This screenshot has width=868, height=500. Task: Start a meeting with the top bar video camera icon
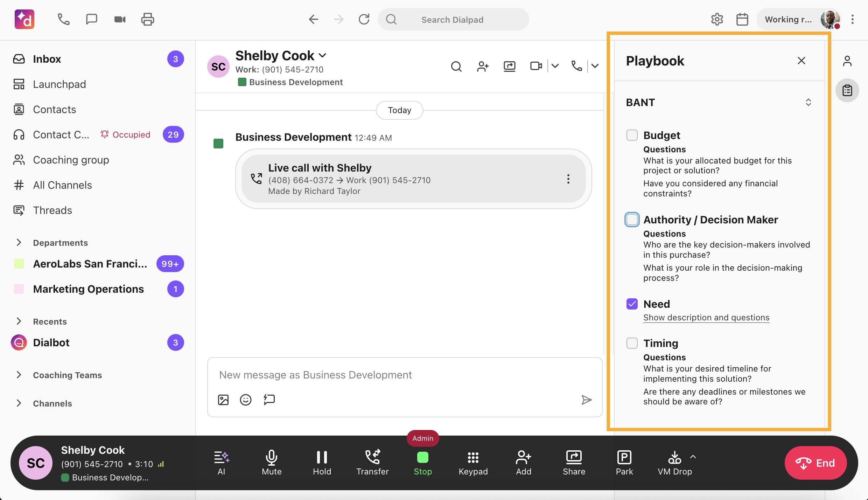[120, 19]
